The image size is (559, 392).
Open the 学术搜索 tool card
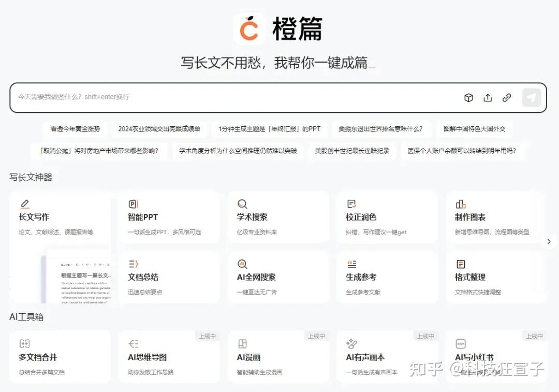278,218
